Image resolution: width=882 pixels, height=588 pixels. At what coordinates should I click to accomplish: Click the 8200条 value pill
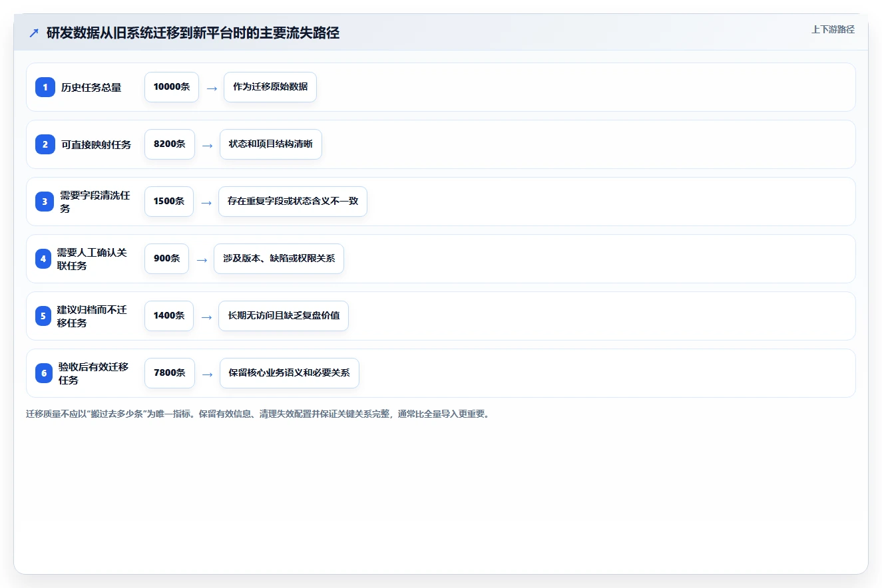(170, 144)
